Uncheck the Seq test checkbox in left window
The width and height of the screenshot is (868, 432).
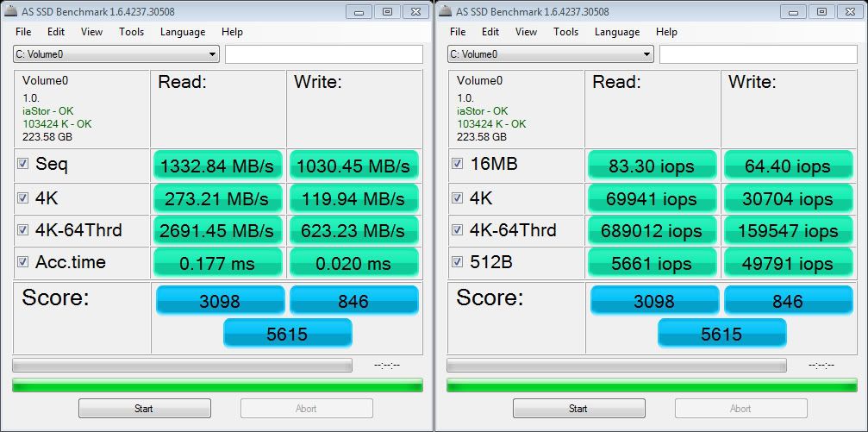point(22,164)
